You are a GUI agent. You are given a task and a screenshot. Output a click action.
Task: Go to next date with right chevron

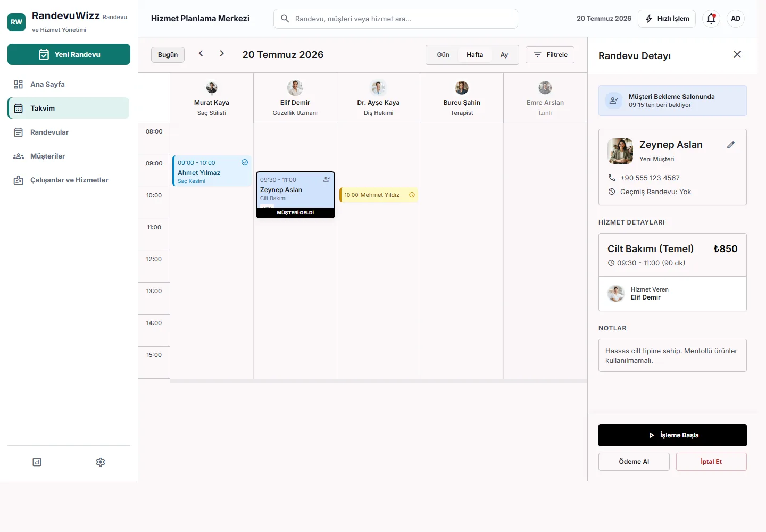(222, 53)
